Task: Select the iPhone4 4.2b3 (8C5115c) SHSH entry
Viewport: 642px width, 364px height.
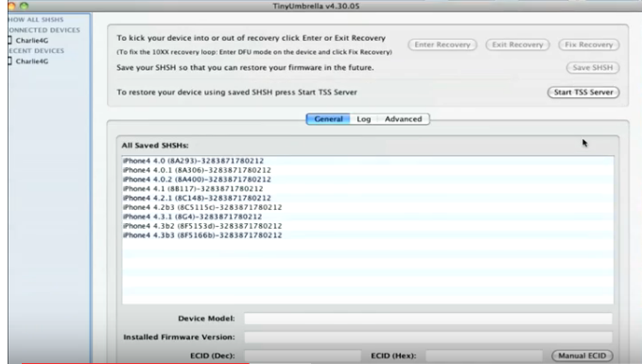Action: point(368,207)
